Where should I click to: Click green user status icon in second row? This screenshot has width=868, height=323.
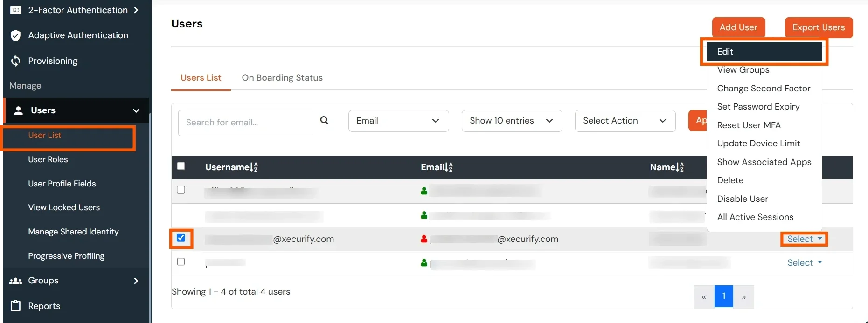coord(424,215)
